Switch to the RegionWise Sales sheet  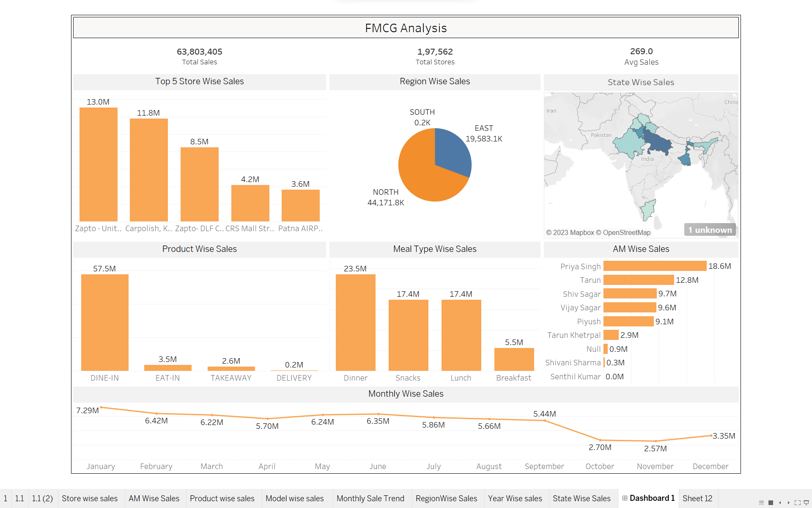447,498
